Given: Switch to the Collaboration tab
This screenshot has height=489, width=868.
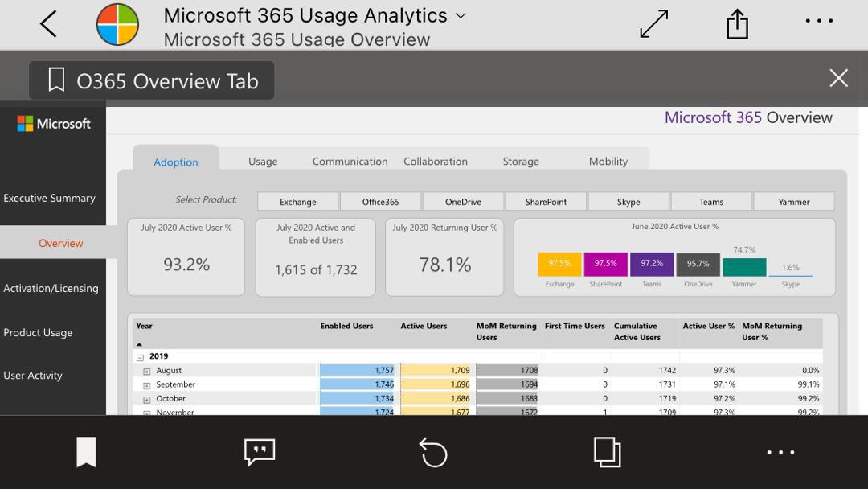Looking at the screenshot, I should (436, 162).
